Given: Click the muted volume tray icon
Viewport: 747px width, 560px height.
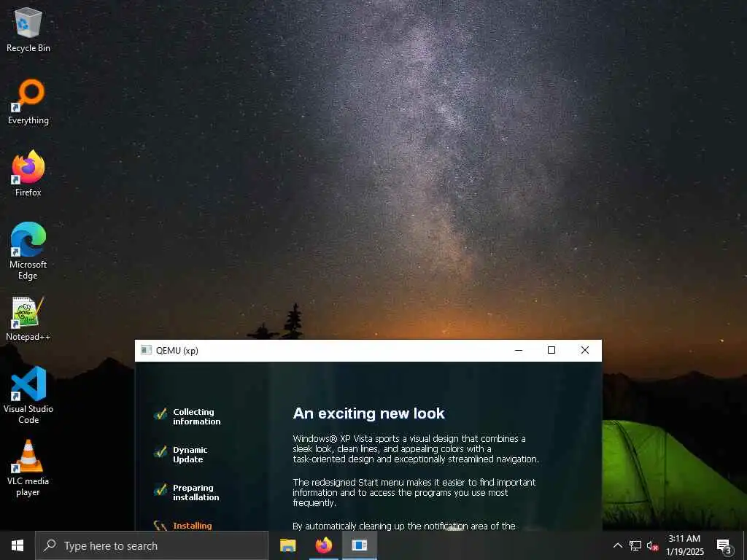Looking at the screenshot, I should tap(652, 545).
